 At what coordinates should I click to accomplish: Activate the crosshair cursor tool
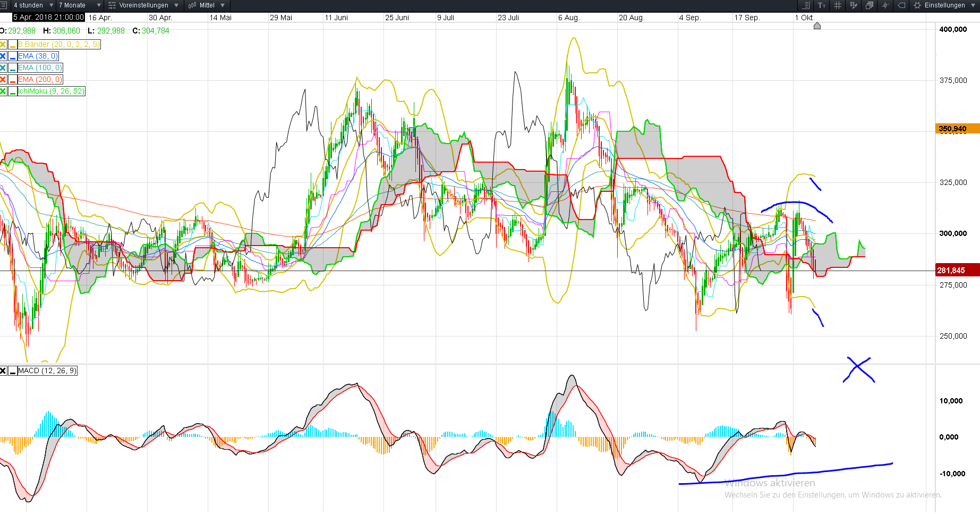coord(885,5)
